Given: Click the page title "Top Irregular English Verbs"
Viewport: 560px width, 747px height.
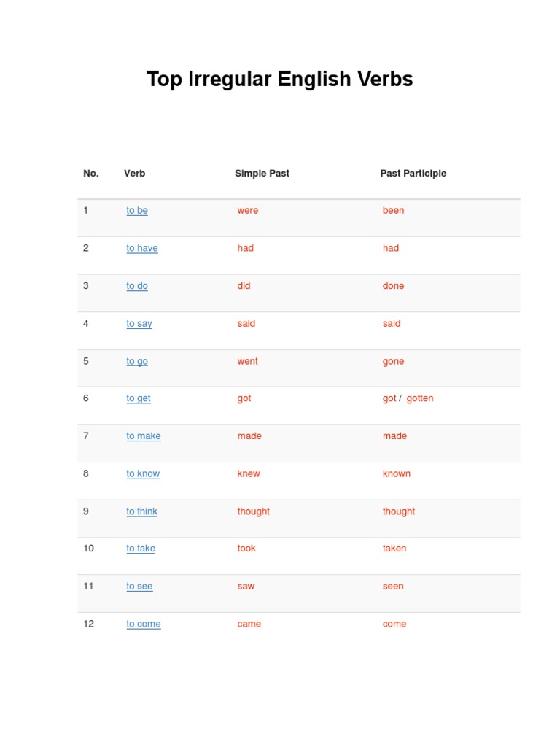Looking at the screenshot, I should (280, 79).
